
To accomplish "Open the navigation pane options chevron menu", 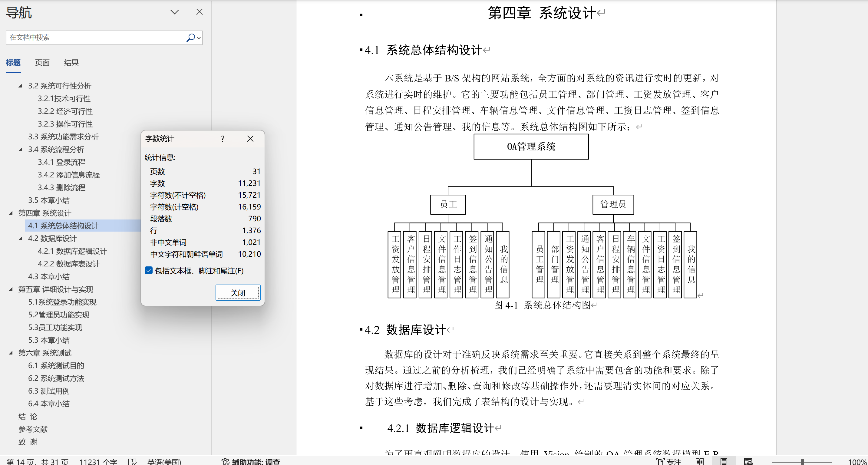I will pyautogui.click(x=174, y=12).
